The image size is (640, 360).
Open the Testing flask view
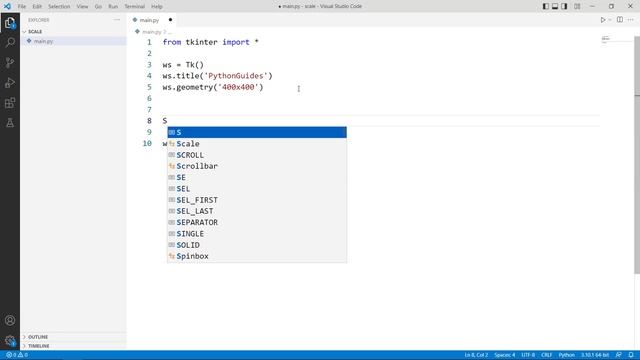click(x=10, y=122)
